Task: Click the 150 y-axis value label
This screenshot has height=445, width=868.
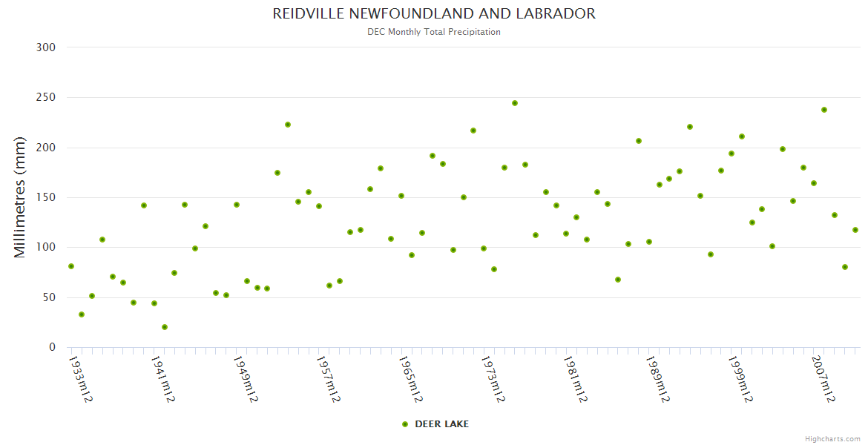Action: [46, 197]
